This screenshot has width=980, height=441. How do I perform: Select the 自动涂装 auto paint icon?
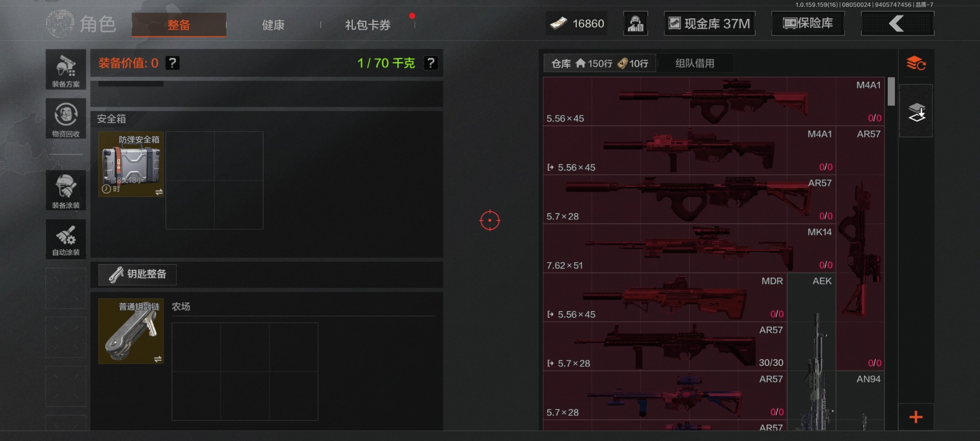(66, 239)
